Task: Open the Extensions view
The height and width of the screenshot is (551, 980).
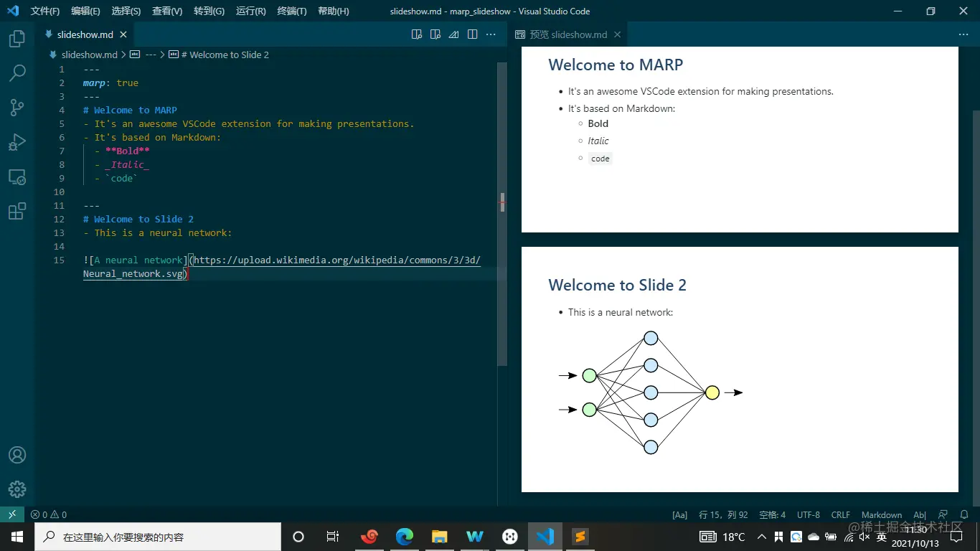Action: click(x=17, y=210)
